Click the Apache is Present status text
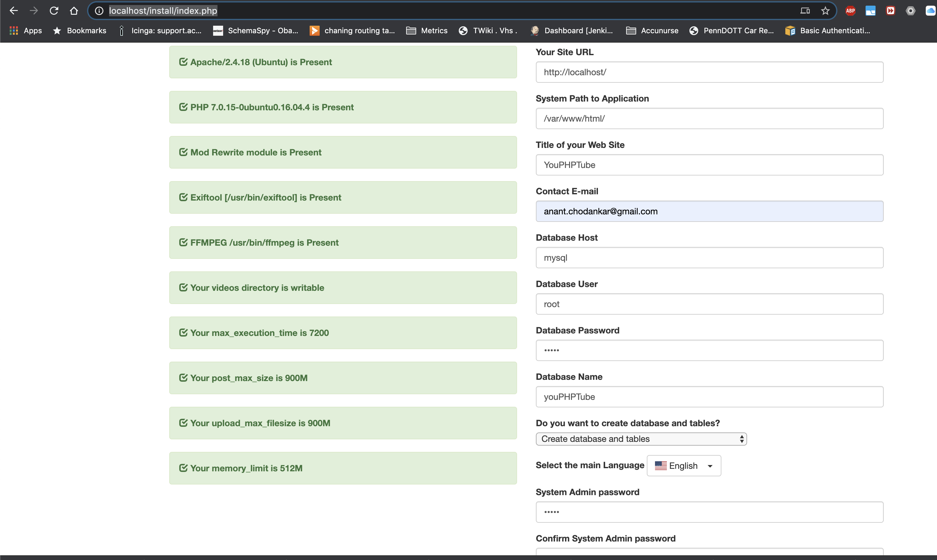The width and height of the screenshot is (937, 560). [261, 62]
